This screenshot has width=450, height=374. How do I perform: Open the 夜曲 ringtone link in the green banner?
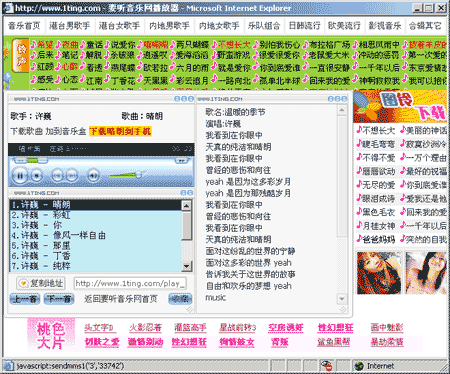click(70, 44)
